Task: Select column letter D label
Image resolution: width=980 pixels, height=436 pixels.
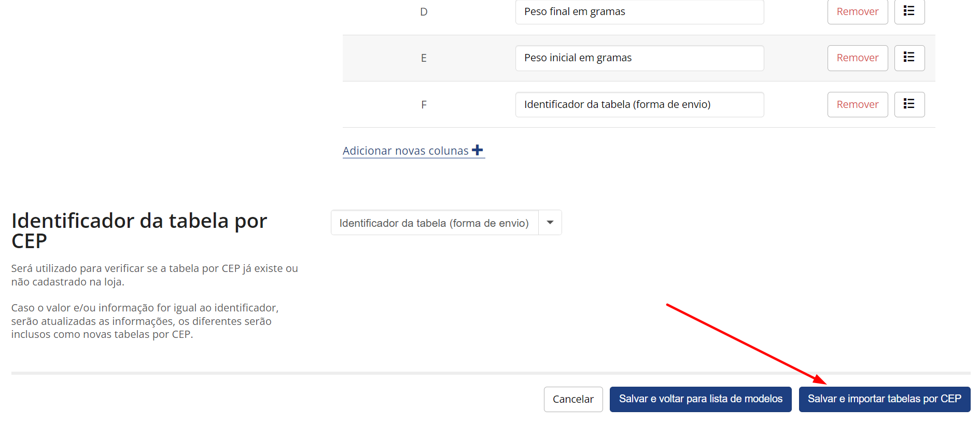Action: 424,12
